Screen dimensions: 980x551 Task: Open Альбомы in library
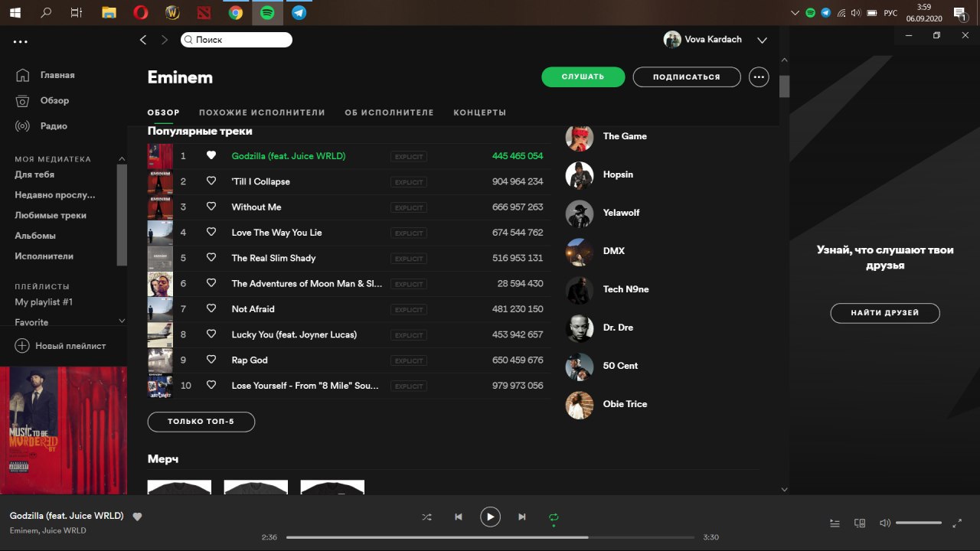(x=35, y=236)
